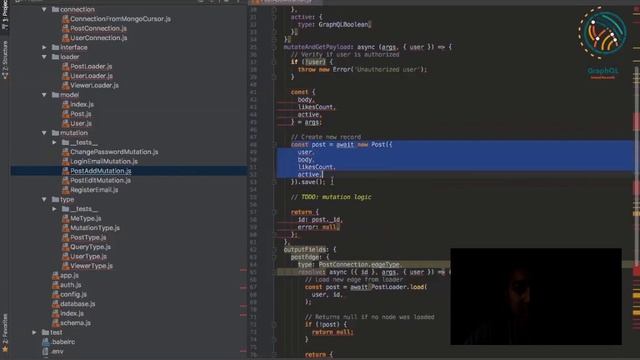
Task: Toggle fold at postEdge line
Action: (x=274, y=257)
